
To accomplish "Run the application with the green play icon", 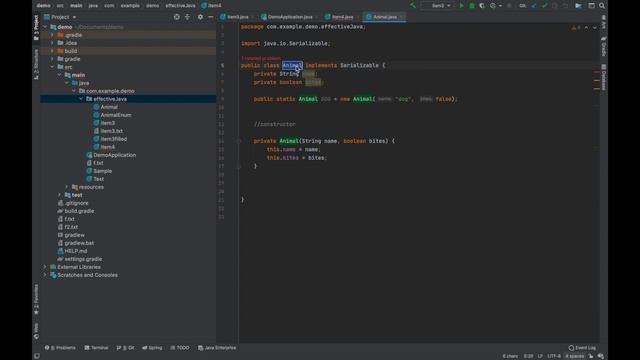I will pos(461,6).
